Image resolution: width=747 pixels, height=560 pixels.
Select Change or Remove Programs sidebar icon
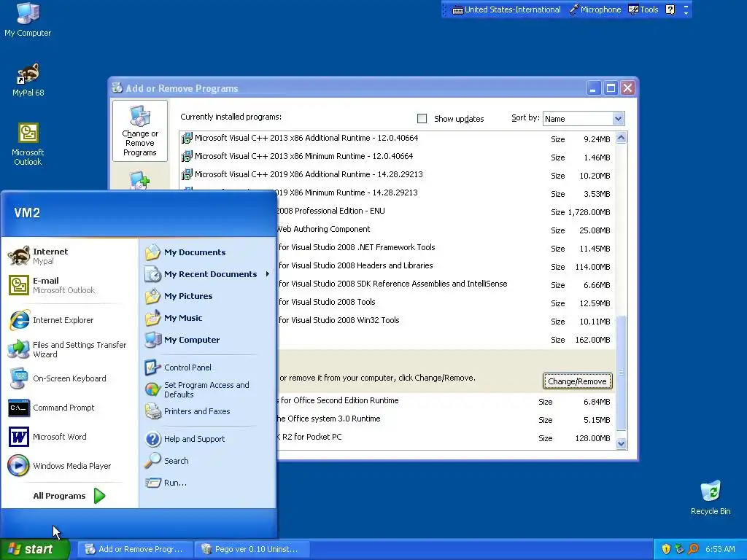tap(140, 131)
